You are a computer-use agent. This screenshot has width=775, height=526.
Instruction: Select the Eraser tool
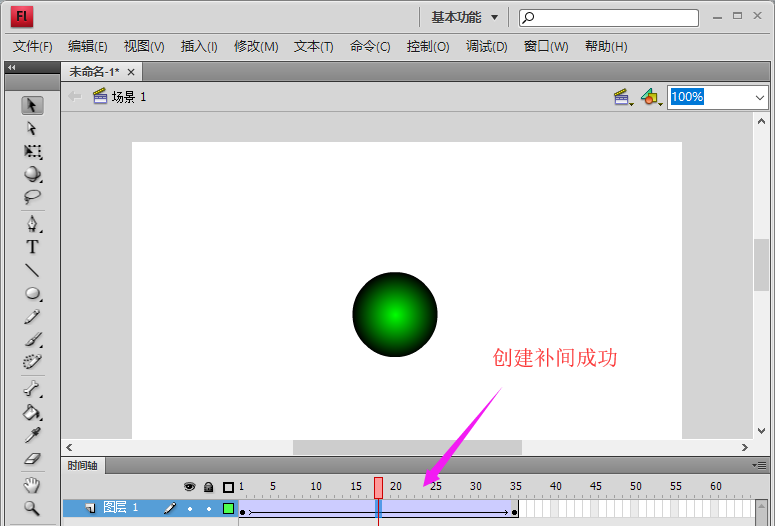tap(32, 458)
